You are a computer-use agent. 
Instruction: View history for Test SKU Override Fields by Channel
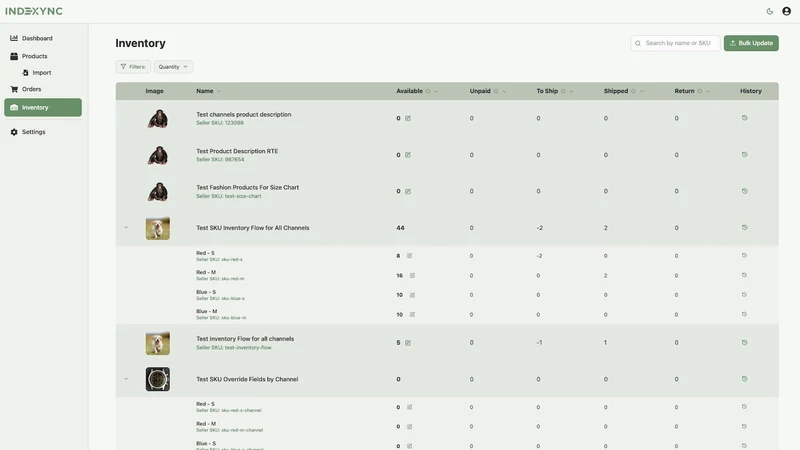[x=744, y=379]
